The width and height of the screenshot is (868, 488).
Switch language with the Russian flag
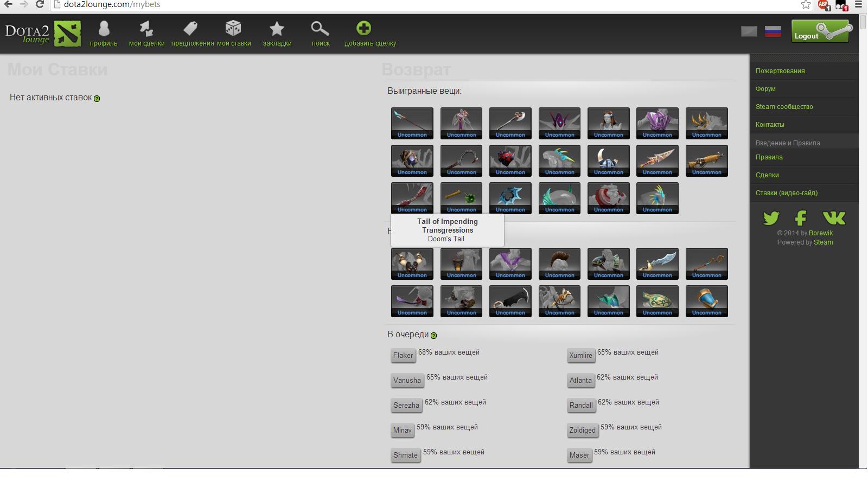tap(773, 31)
